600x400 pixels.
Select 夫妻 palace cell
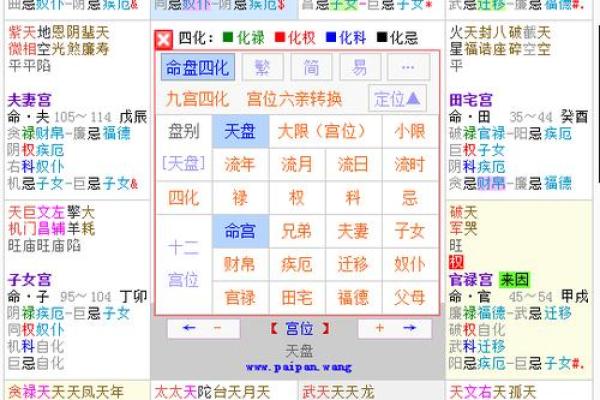click(354, 231)
